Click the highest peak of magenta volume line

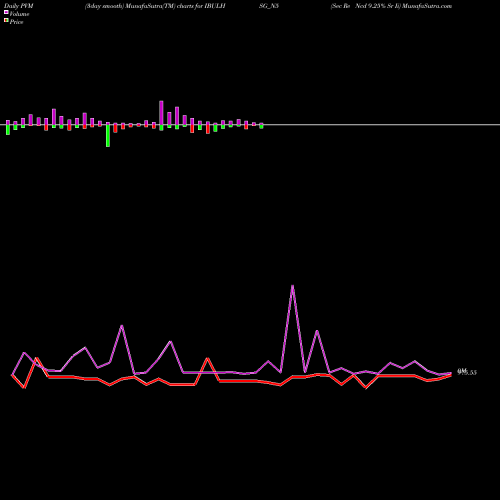[x=292, y=286]
